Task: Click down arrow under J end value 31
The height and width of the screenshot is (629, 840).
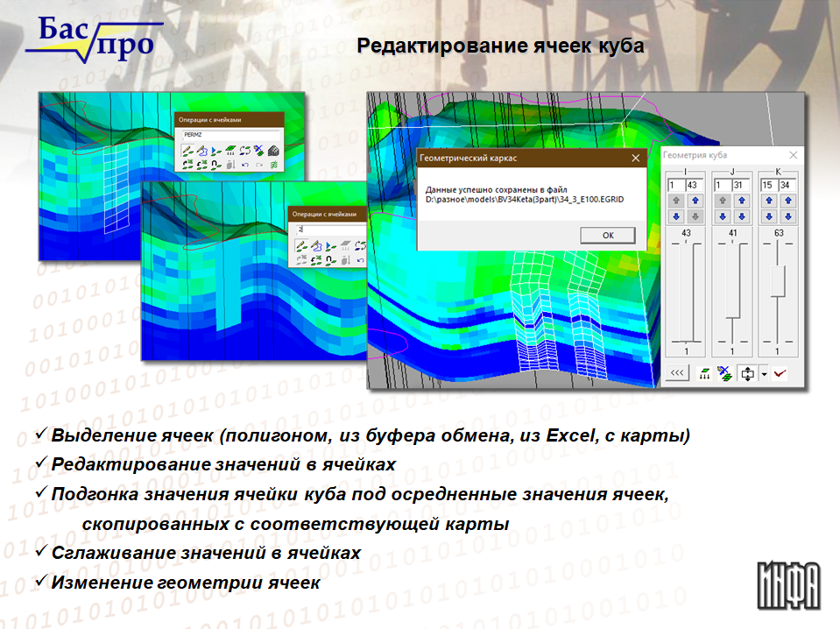Action: coord(742,216)
